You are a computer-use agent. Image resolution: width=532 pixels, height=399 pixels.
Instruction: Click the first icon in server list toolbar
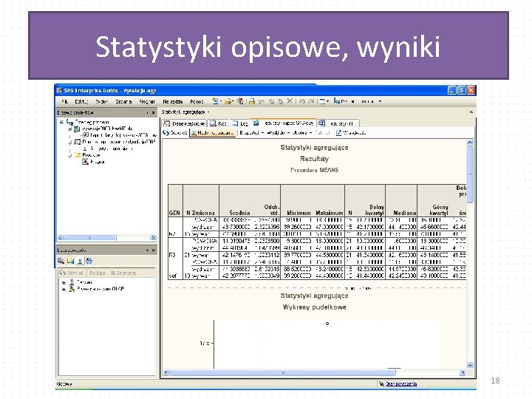click(61, 261)
